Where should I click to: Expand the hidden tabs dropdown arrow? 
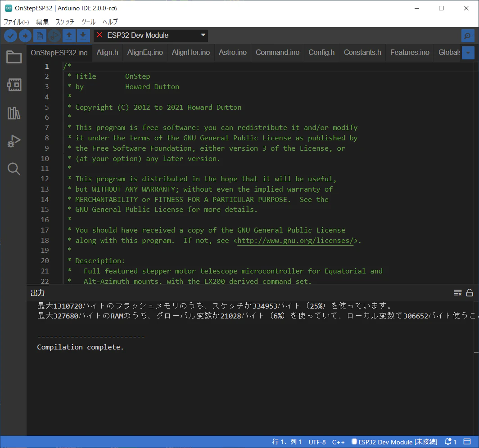(468, 53)
